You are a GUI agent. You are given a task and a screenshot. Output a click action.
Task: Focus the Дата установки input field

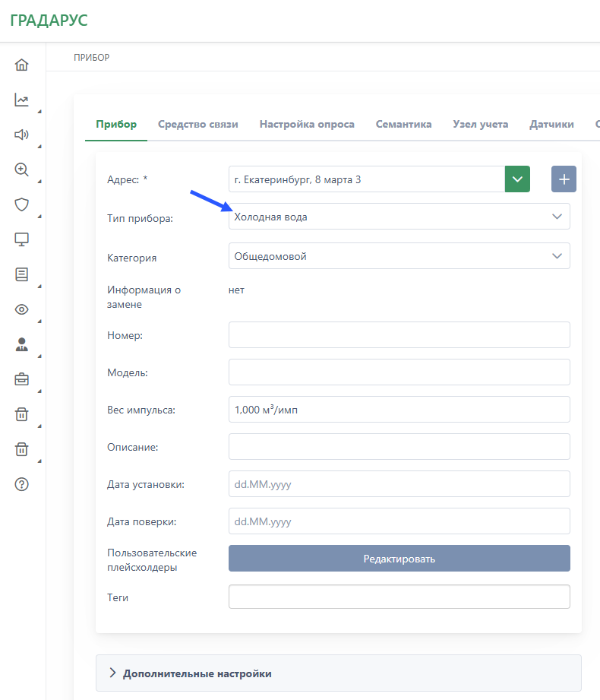tap(399, 484)
